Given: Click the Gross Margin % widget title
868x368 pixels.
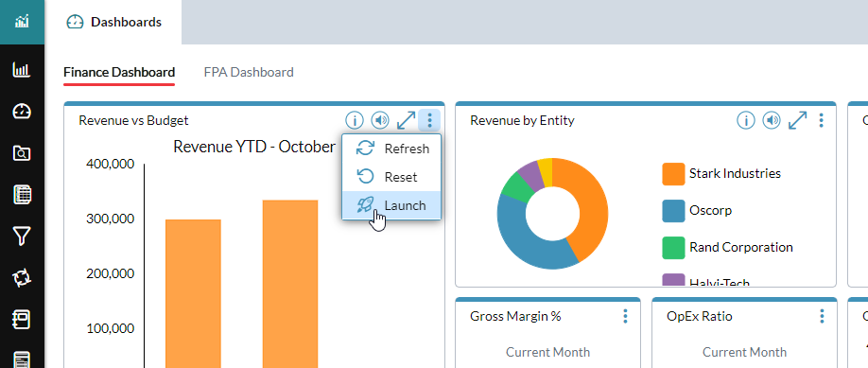Looking at the screenshot, I should click(515, 317).
